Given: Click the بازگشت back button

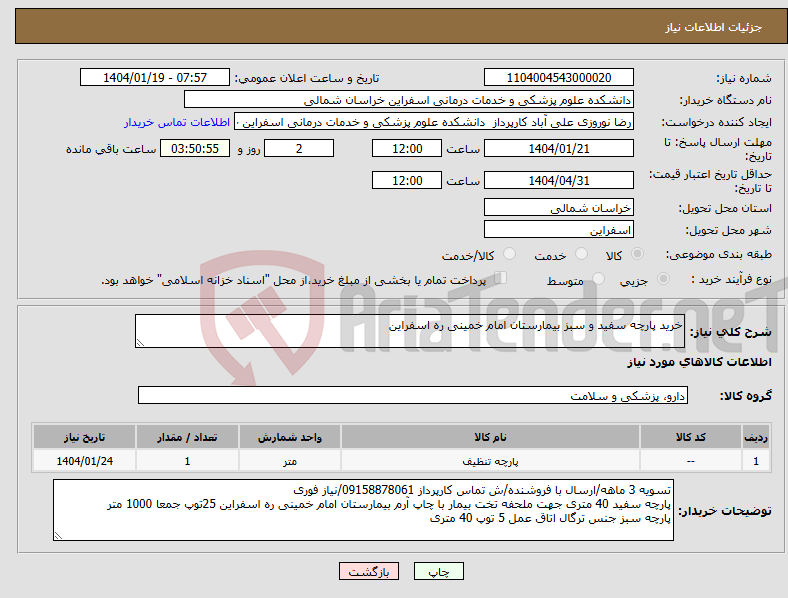Looking at the screenshot, I should [369, 571].
